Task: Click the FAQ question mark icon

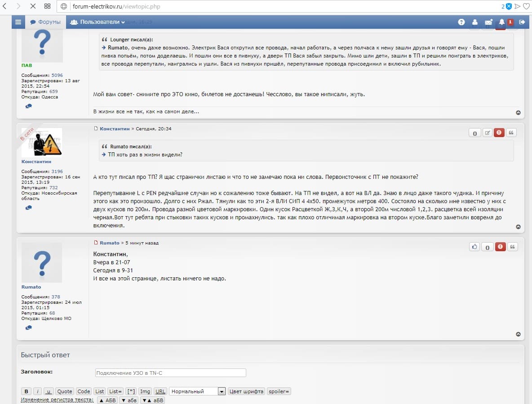Action: (461, 22)
